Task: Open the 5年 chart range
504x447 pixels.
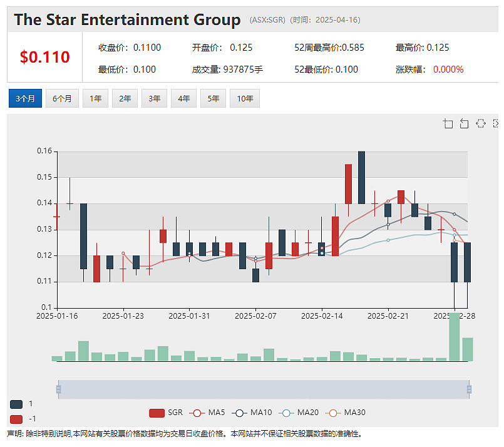Action: 213,98
